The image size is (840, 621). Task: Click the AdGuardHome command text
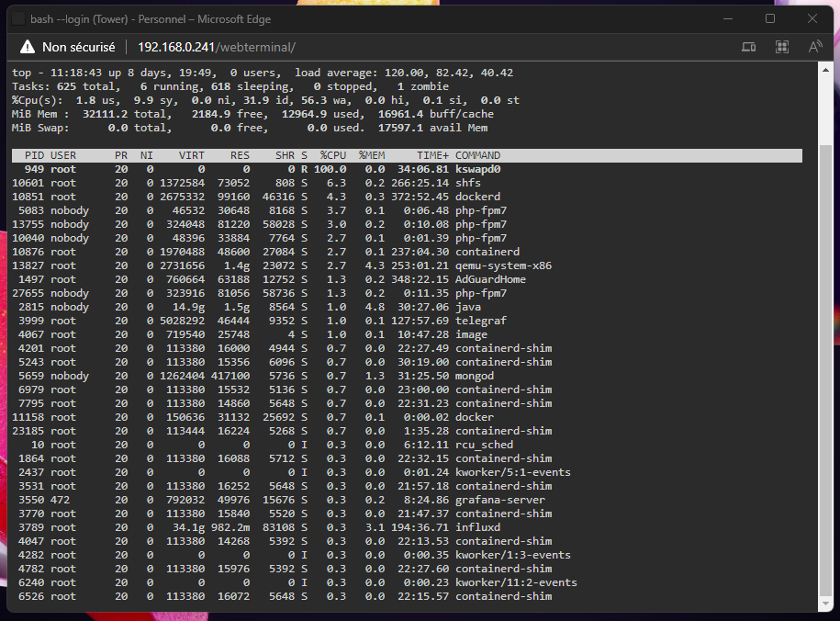(x=491, y=280)
